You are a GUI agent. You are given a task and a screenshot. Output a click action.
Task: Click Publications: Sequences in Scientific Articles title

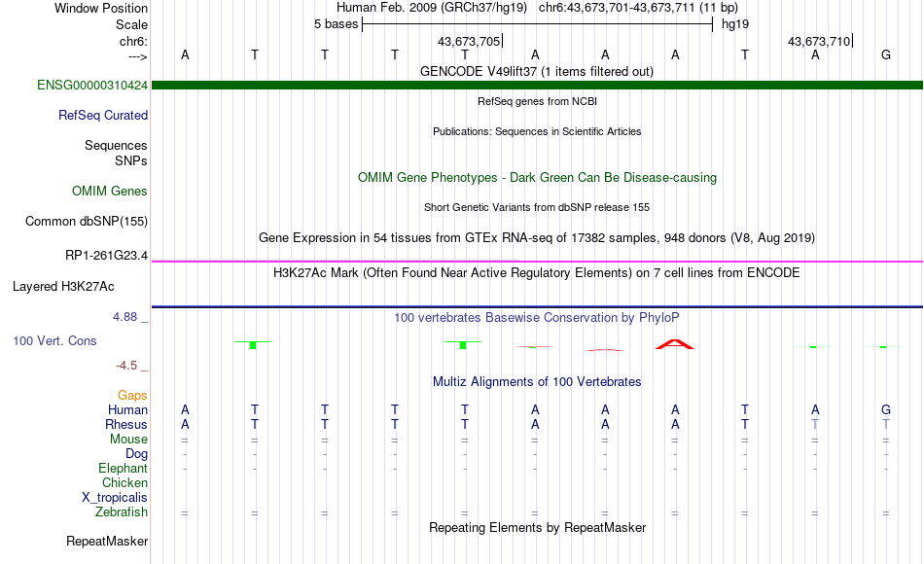(537, 131)
